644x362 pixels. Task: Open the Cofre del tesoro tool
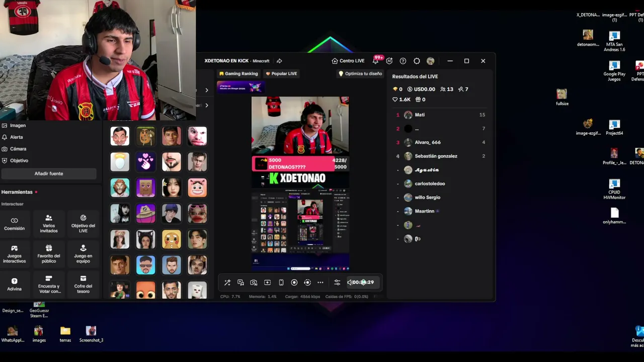[83, 284]
